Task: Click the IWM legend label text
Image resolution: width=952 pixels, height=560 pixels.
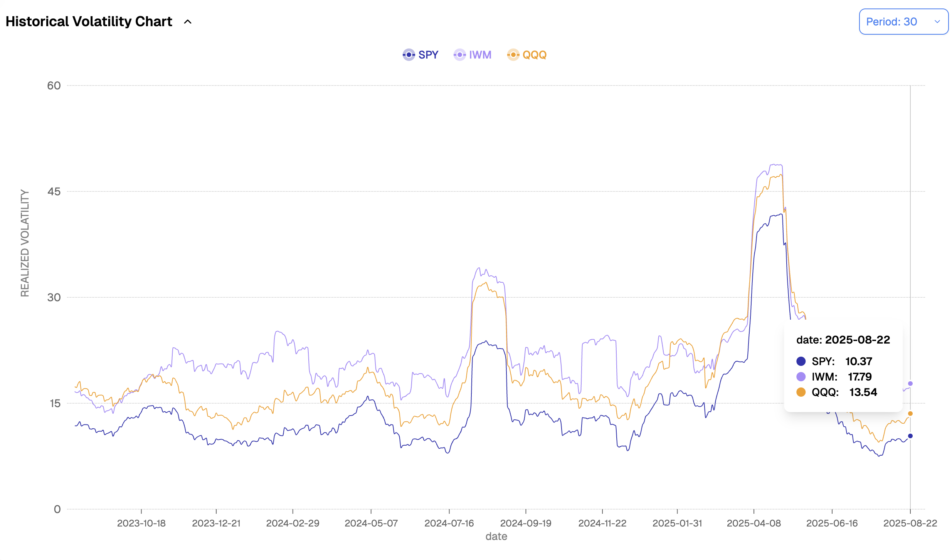Action: point(480,55)
